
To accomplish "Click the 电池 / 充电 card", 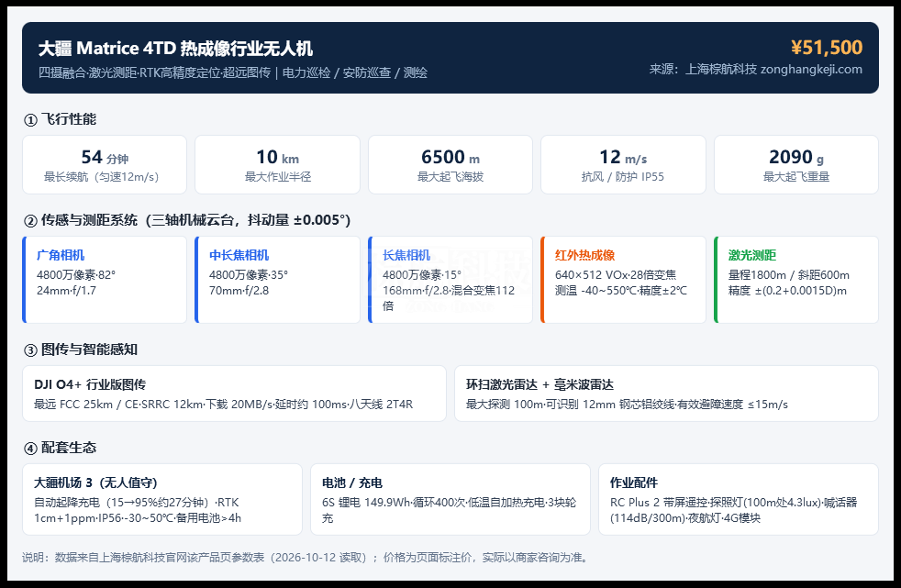I will [450, 500].
